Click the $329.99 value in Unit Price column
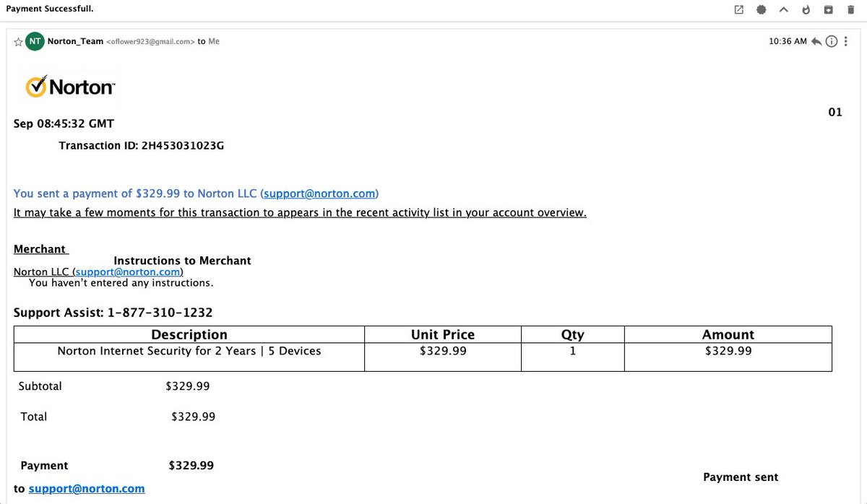The height and width of the screenshot is (504, 867). [x=443, y=351]
